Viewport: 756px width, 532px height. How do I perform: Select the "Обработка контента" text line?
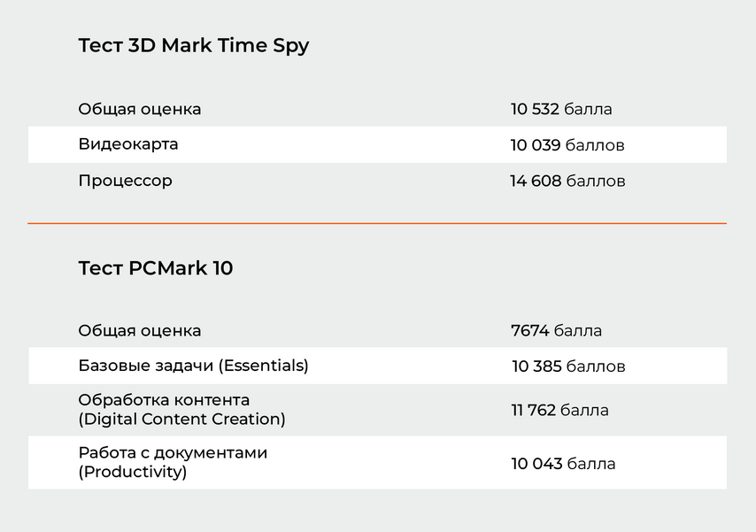(164, 400)
